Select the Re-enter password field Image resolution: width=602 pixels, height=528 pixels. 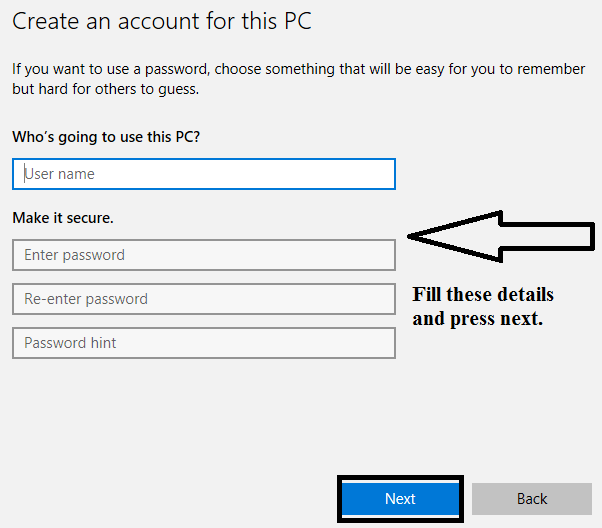point(204,299)
